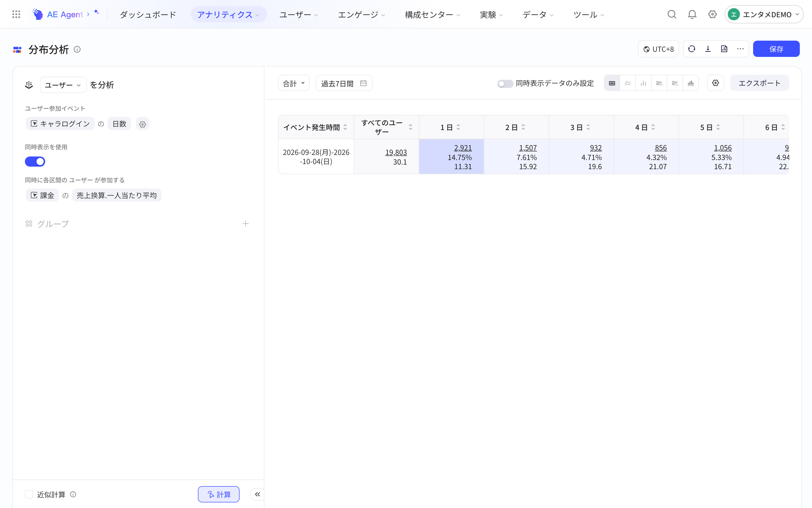This screenshot has width=812, height=508.
Task: Open the top bar settings gear
Action: [x=712, y=14]
